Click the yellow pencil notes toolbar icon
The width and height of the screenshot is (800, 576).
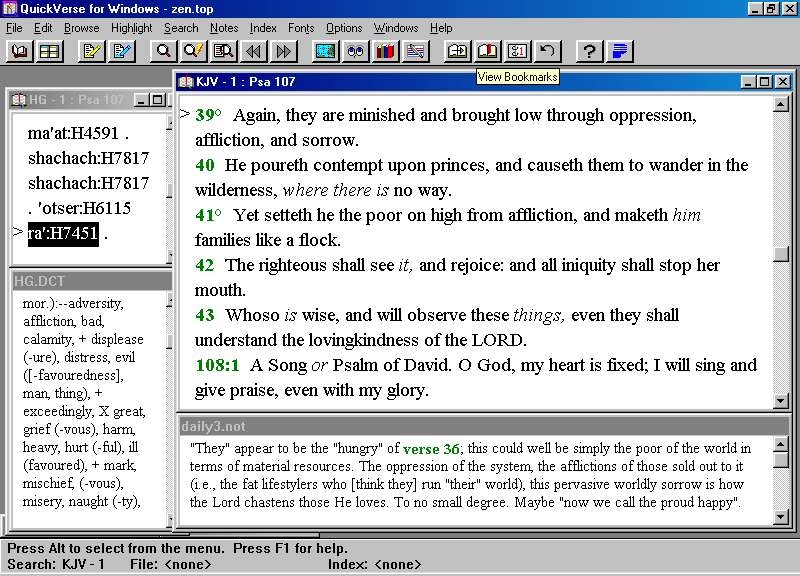(92, 51)
